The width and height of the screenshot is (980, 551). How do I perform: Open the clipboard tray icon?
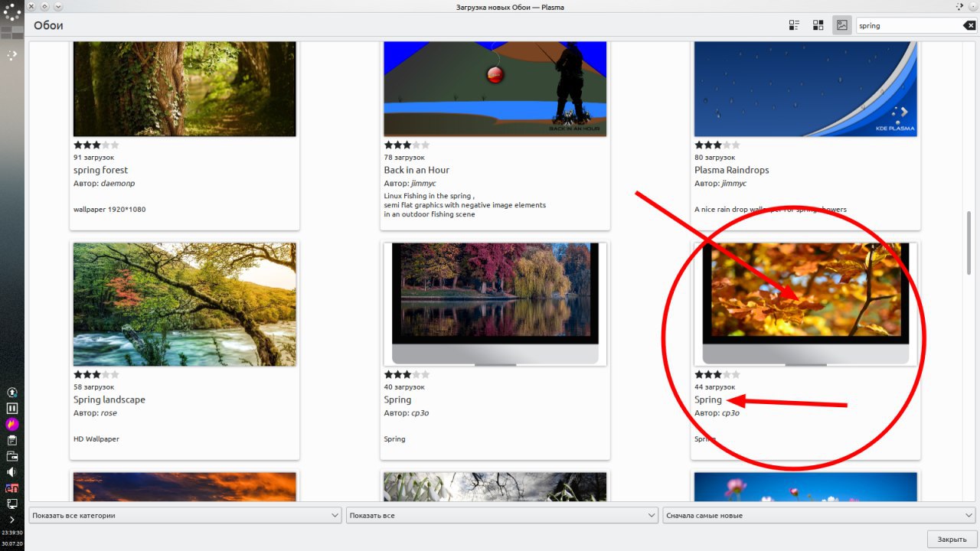(12, 440)
